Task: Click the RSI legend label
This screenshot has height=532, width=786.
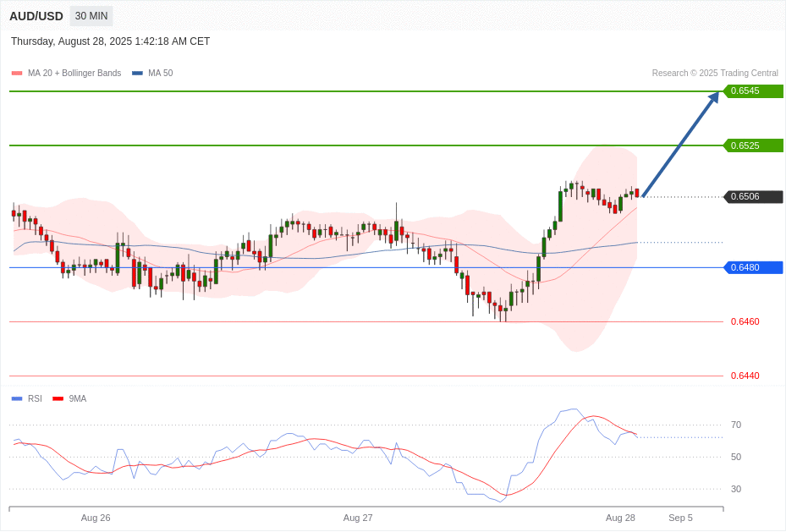Action: (x=35, y=398)
